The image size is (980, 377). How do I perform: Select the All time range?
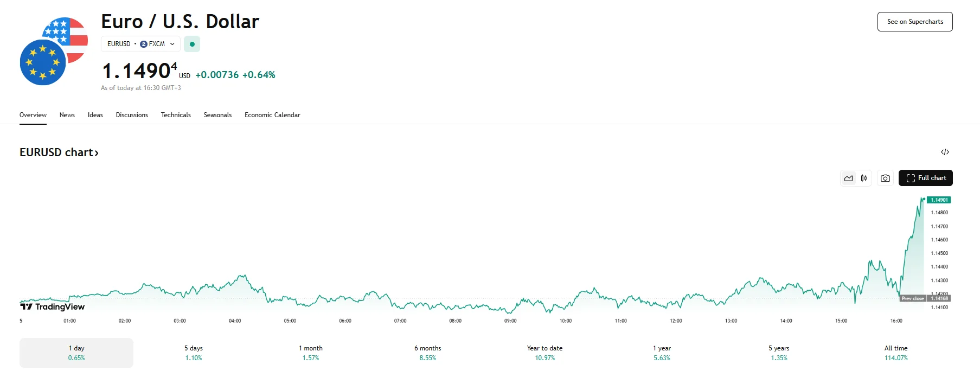pyautogui.click(x=896, y=353)
